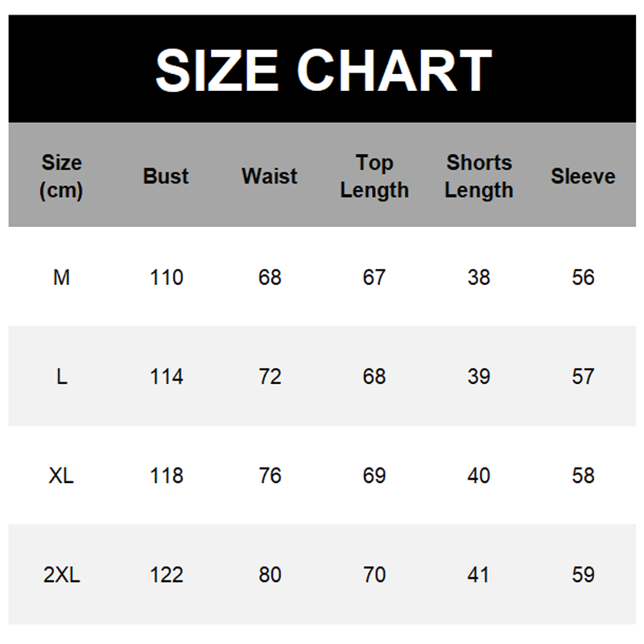Click shorts length value 41 for 2XL
The image size is (644, 644).
tap(479, 575)
